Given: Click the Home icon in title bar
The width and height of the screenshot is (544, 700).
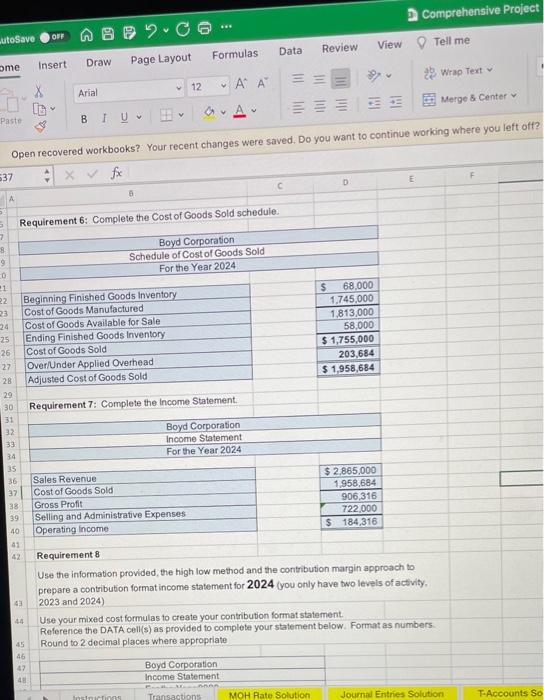Looking at the screenshot, I should pyautogui.click(x=87, y=35).
